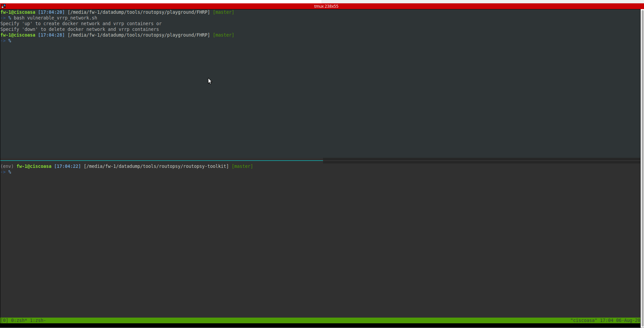This screenshot has width=644, height=328.
Task: Click the bash vulnerable_vrrp_network.sh command
Action: 55,18
